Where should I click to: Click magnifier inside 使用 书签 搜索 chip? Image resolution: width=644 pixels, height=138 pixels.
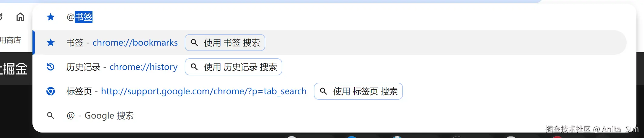(194, 43)
